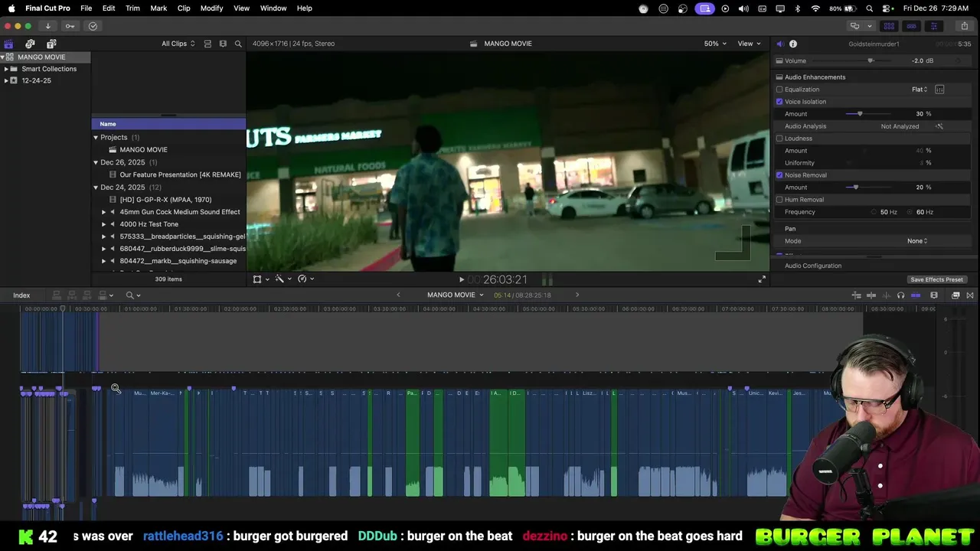Open the Modify menu
The height and width of the screenshot is (551, 980).
coord(212,8)
